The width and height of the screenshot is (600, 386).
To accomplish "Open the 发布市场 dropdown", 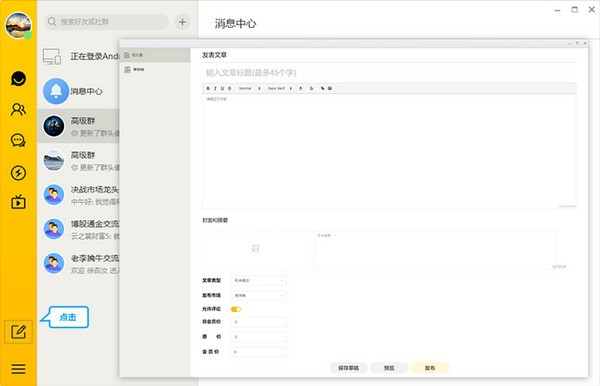I will pos(258,295).
